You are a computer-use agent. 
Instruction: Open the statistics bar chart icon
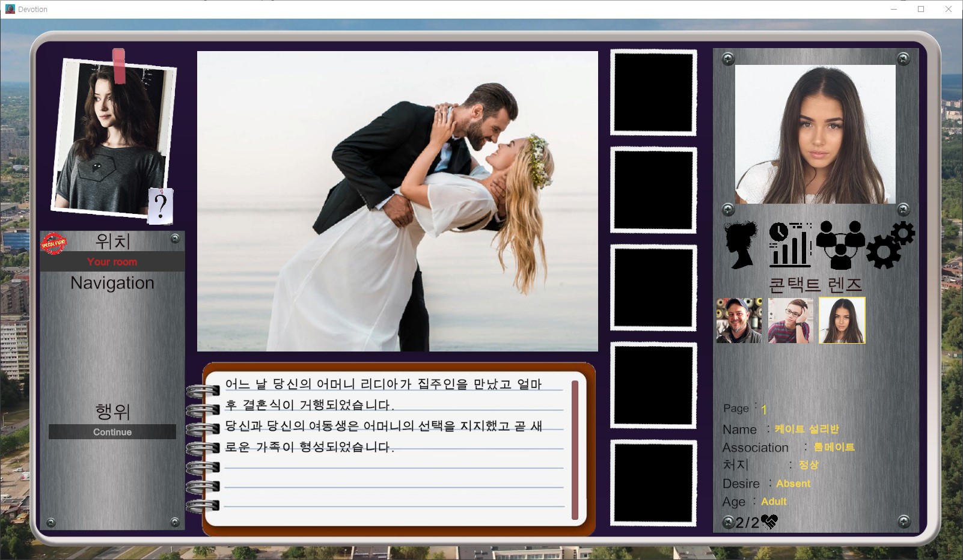(x=790, y=245)
